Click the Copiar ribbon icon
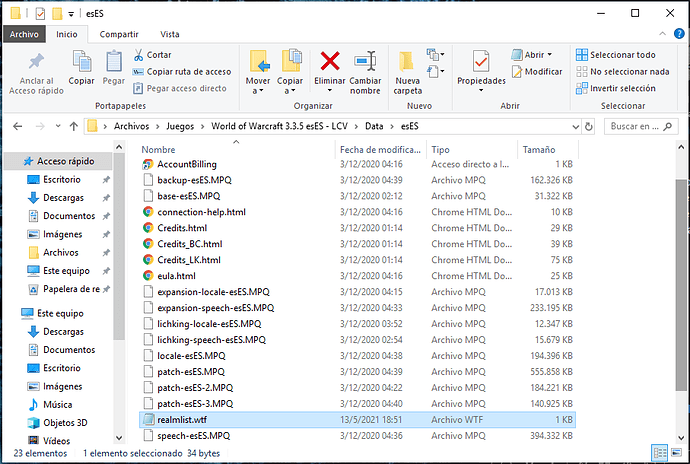 pos(81,68)
